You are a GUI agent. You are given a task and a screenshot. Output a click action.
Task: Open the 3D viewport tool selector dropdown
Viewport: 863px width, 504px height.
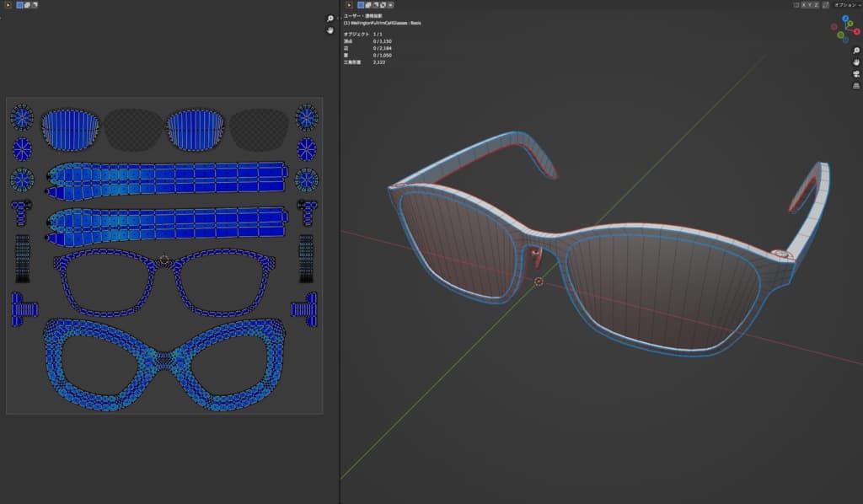click(347, 5)
